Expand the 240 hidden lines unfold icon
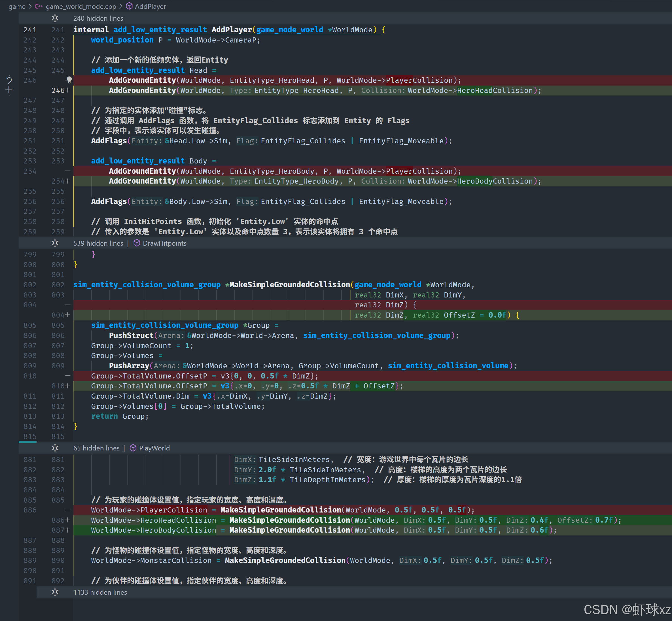 click(x=55, y=18)
